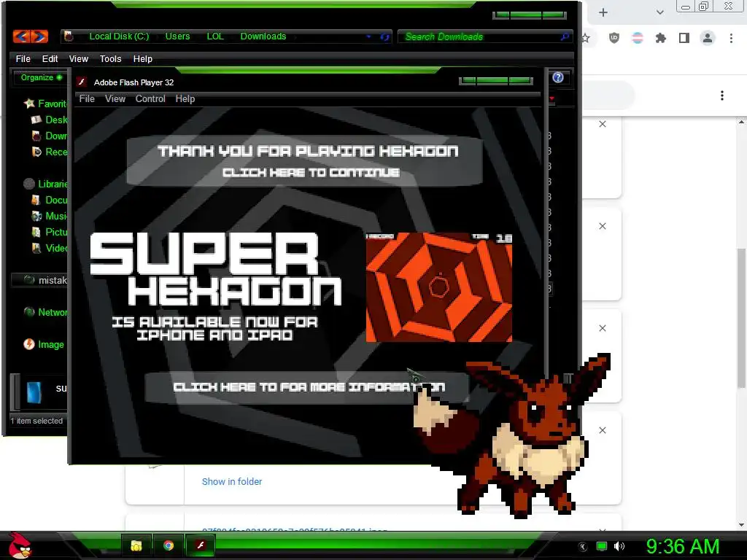Select LOL in the address path
The width and height of the screenshot is (747, 560).
tap(215, 36)
